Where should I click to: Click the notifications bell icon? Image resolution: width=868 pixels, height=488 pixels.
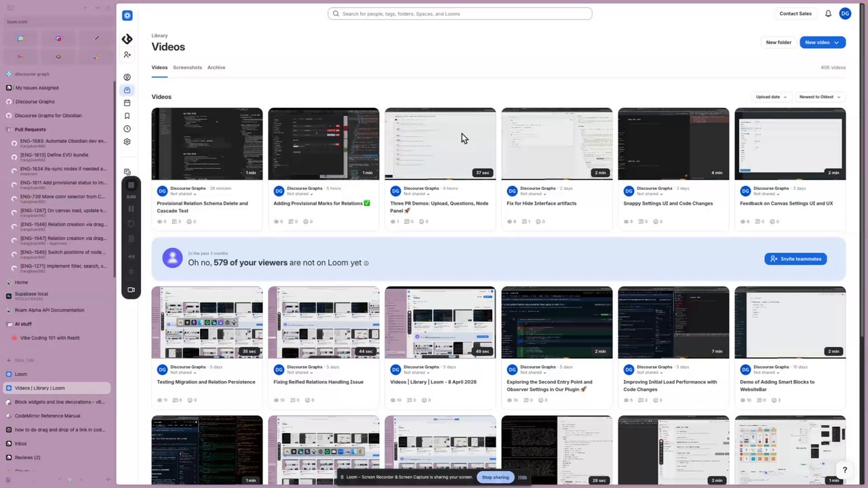(x=828, y=14)
